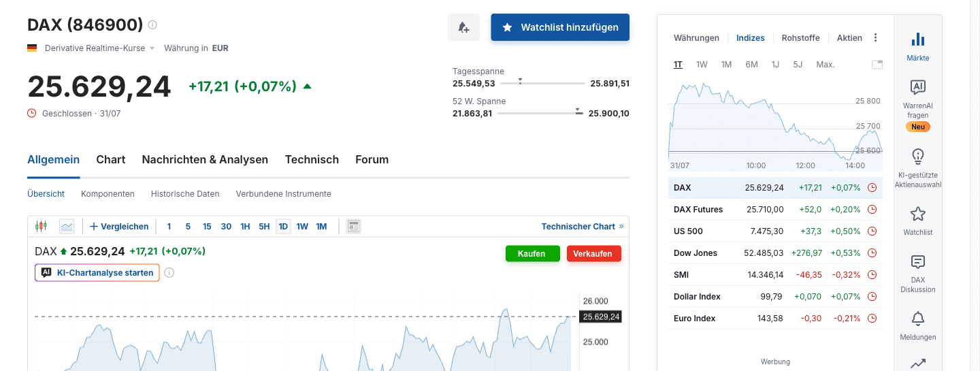The image size is (980, 371).
Task: Open DAX Diskussion chat icon
Action: pos(918,262)
